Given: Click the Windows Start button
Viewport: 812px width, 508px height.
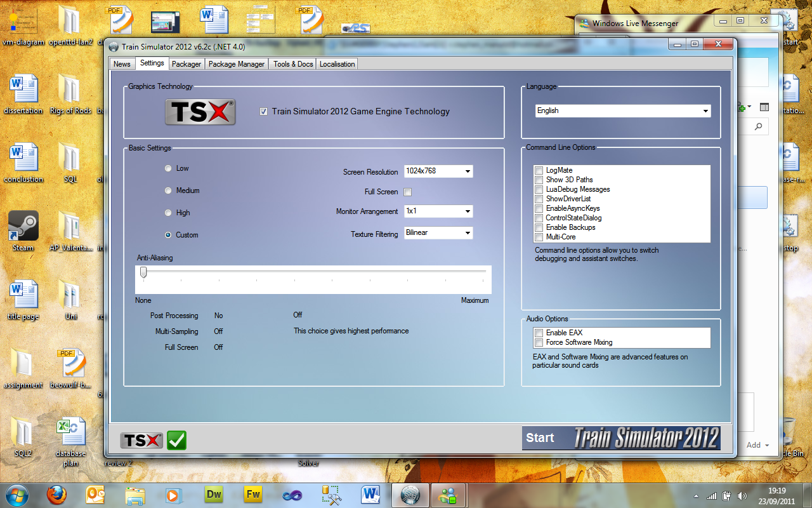Looking at the screenshot, I should point(17,494).
